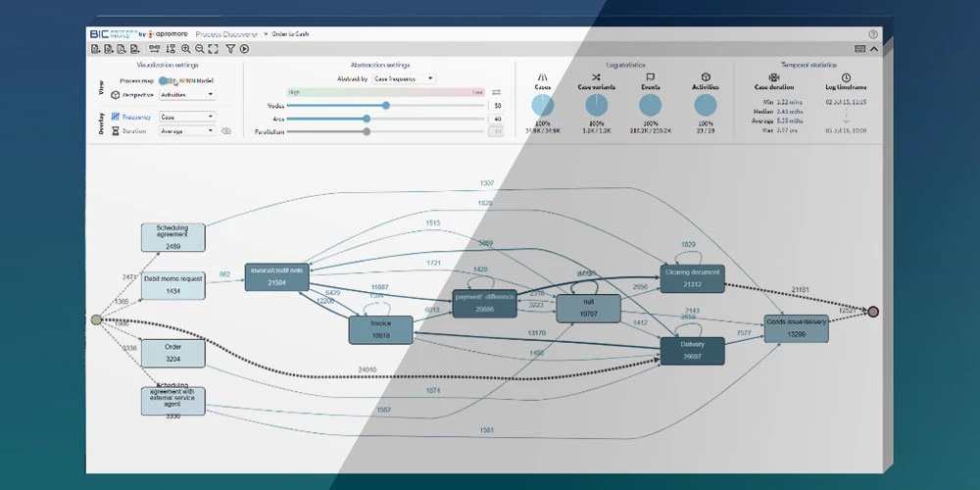980x490 pixels.
Task: Click the Cases statistic icon
Action: pyautogui.click(x=543, y=76)
